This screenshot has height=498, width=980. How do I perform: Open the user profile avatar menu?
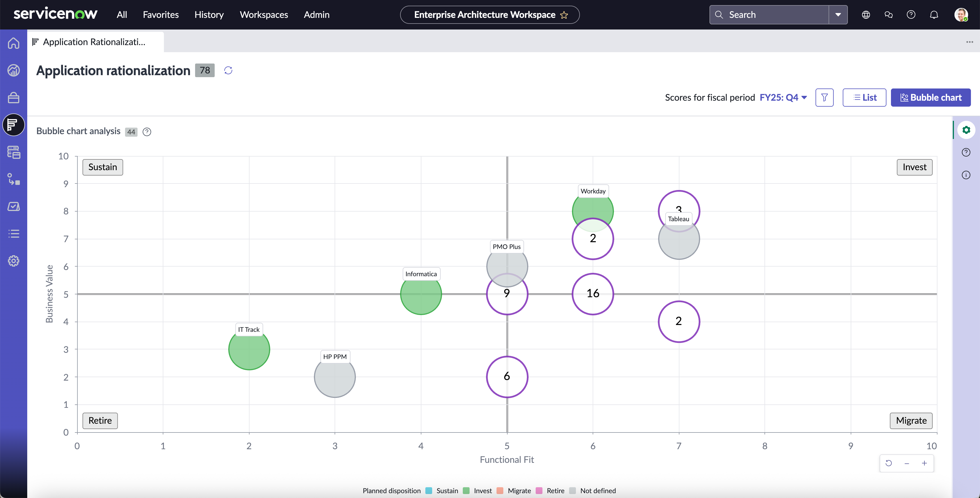point(961,15)
